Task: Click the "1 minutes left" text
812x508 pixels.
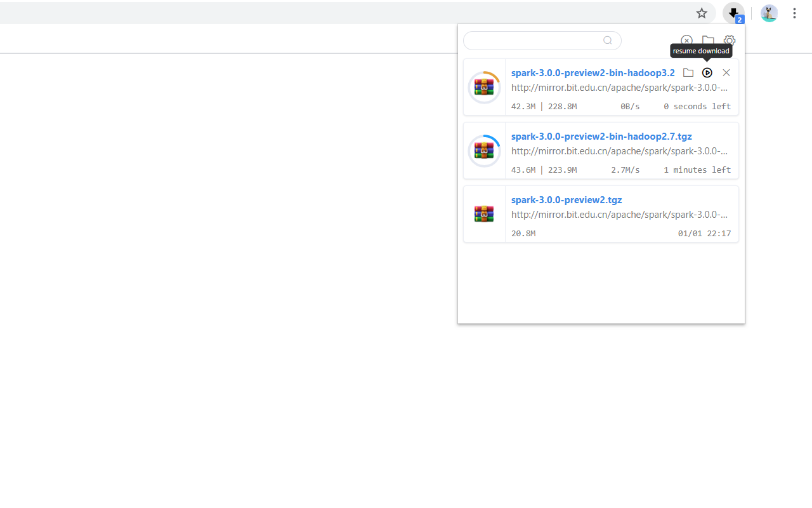Action: tap(697, 170)
